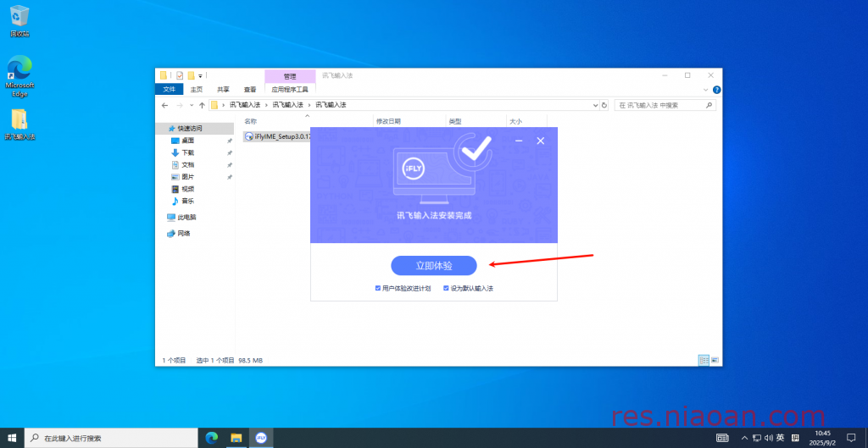Screen dimensions: 868x448
Task: Click the address bar folder icon
Action: (214, 105)
